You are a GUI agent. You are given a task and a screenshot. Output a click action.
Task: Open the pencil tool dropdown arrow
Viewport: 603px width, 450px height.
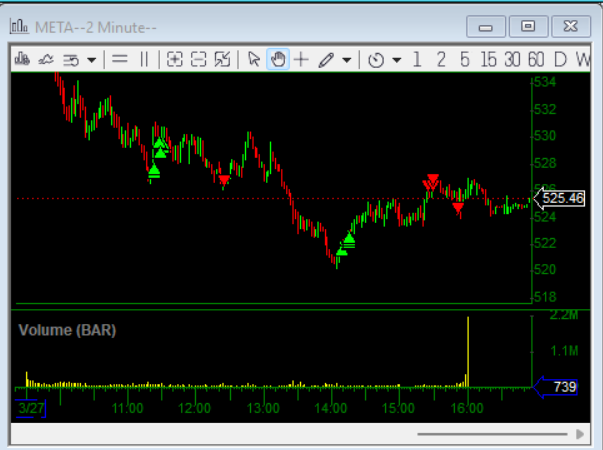coord(346,60)
